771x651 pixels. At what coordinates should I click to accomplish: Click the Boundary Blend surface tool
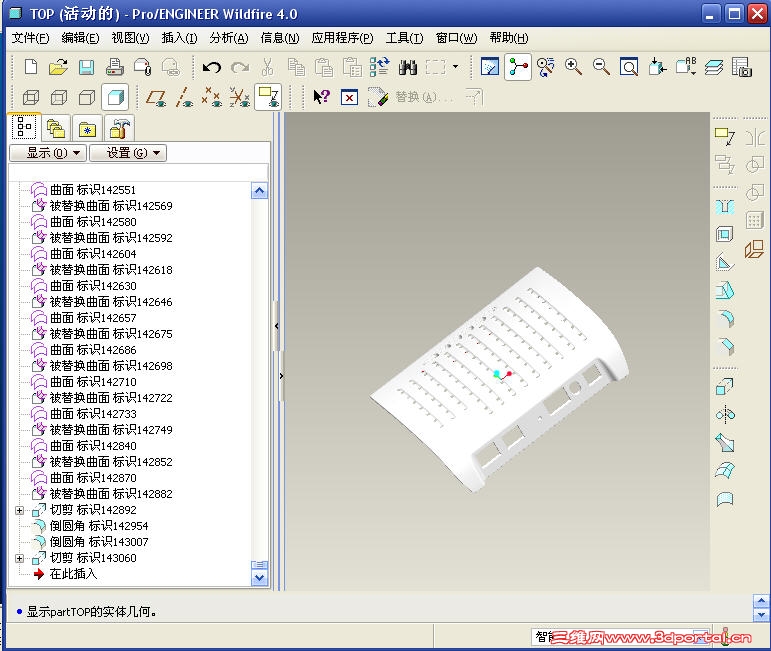click(725, 471)
